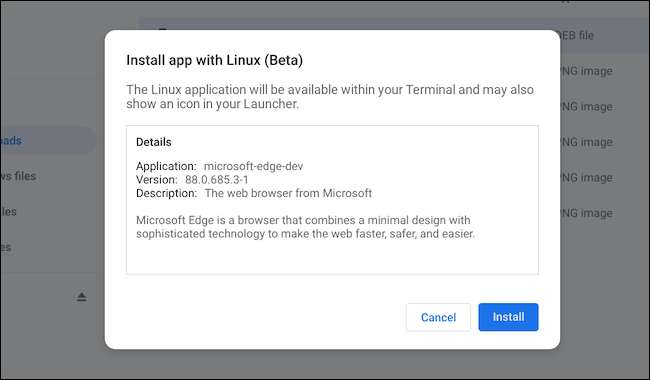Viewport: 650px width, 380px height.
Task: Click the 'Install app with Linux (Beta)' title
Action: pos(214,60)
